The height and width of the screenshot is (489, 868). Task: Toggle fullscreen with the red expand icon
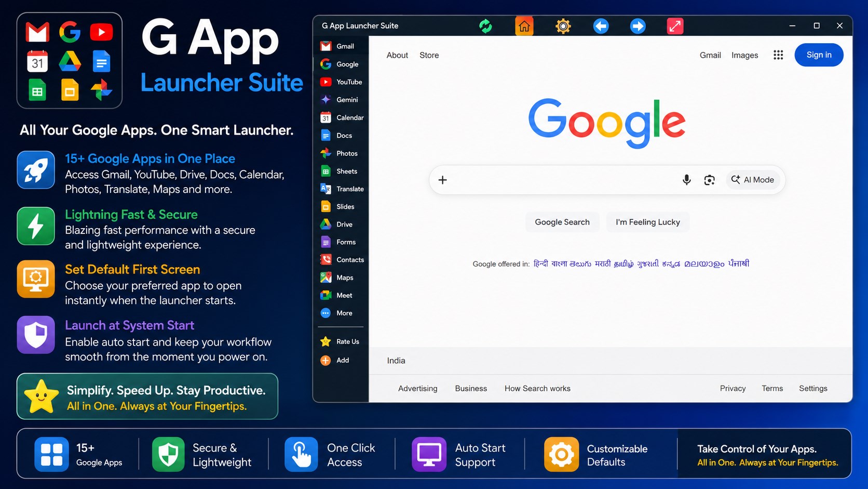pyautogui.click(x=675, y=26)
